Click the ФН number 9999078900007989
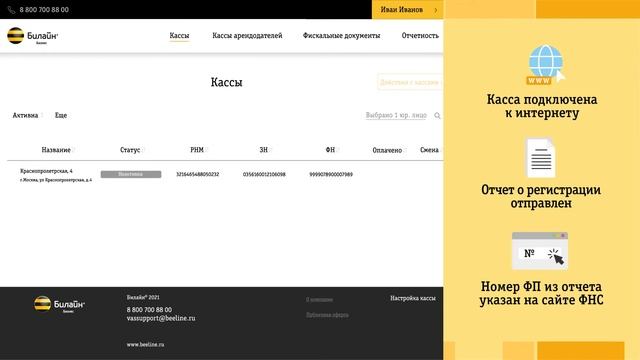 coord(331,174)
